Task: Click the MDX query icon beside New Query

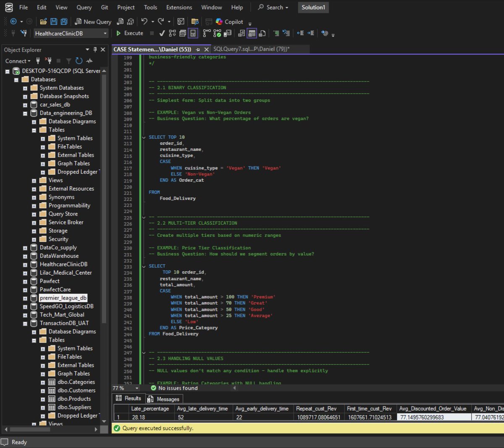Action: coord(120,21)
